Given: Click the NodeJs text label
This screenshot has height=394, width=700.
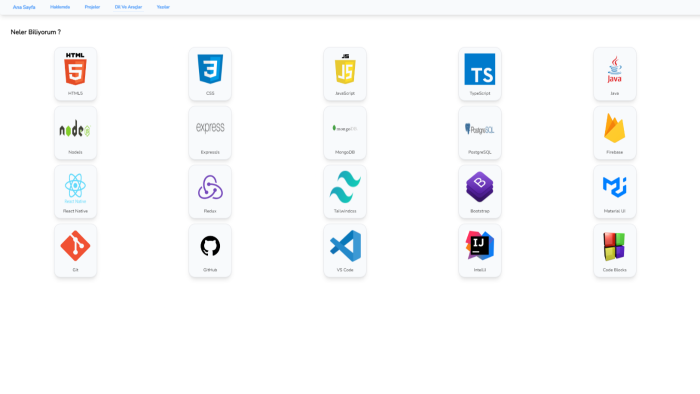Looking at the screenshot, I should click(x=75, y=152).
